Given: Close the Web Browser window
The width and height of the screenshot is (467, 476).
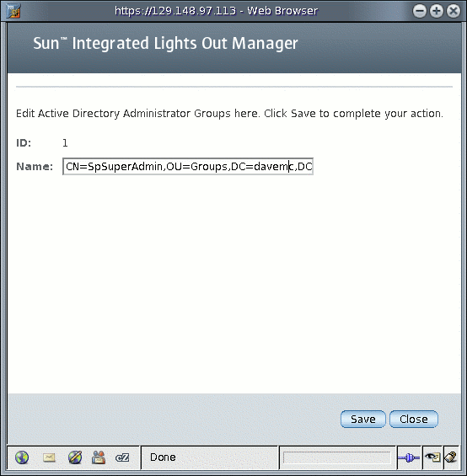Looking at the screenshot, I should pos(454,11).
